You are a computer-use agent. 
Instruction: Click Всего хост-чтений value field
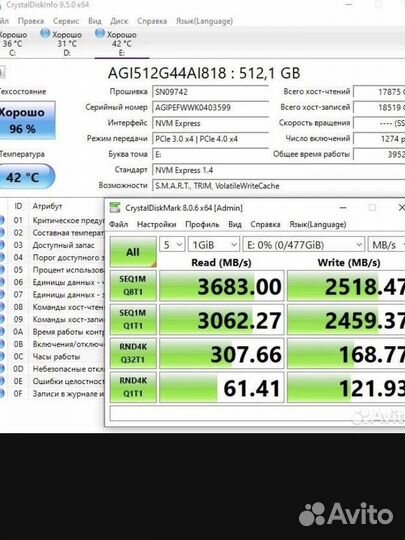379,92
